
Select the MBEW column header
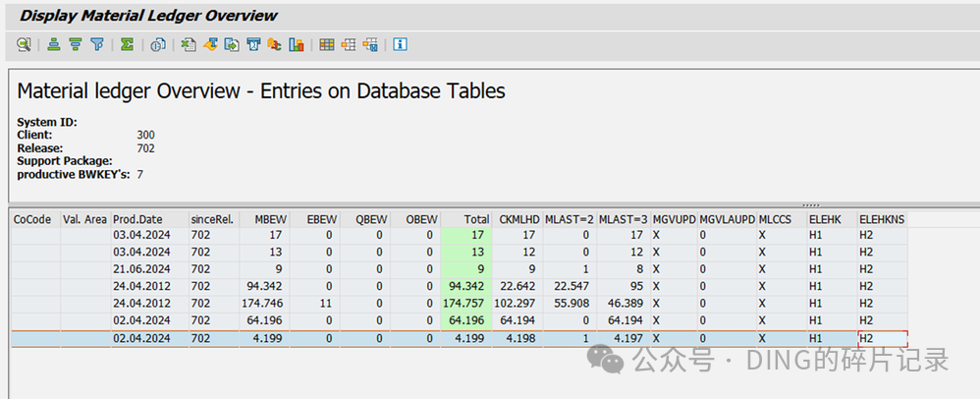pyautogui.click(x=264, y=219)
